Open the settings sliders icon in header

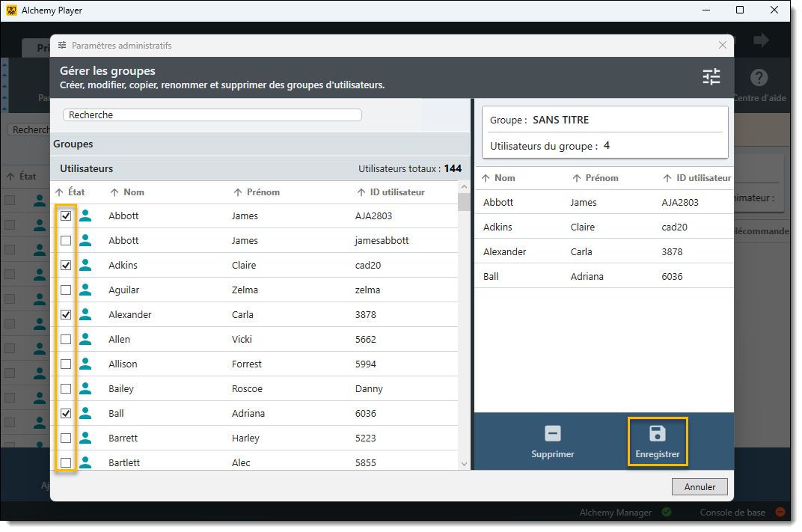(x=711, y=76)
